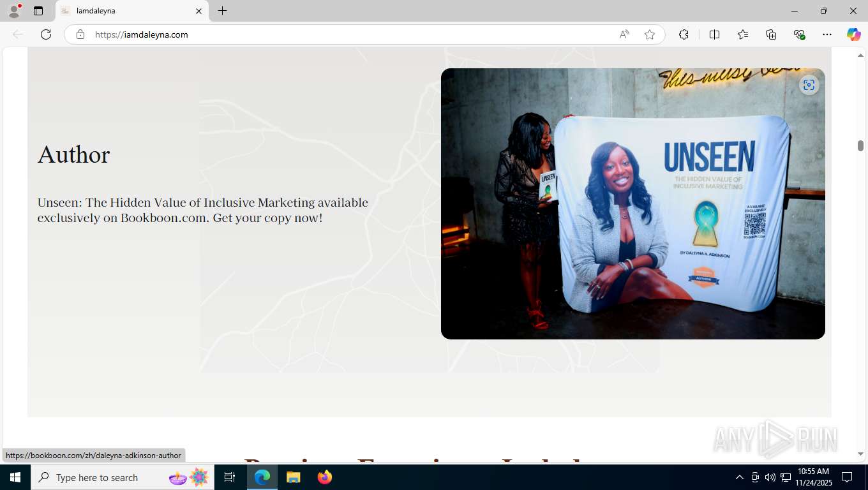The width and height of the screenshot is (868, 490).
Task: Click the Unseen Bookboon.com description text
Action: (x=203, y=210)
